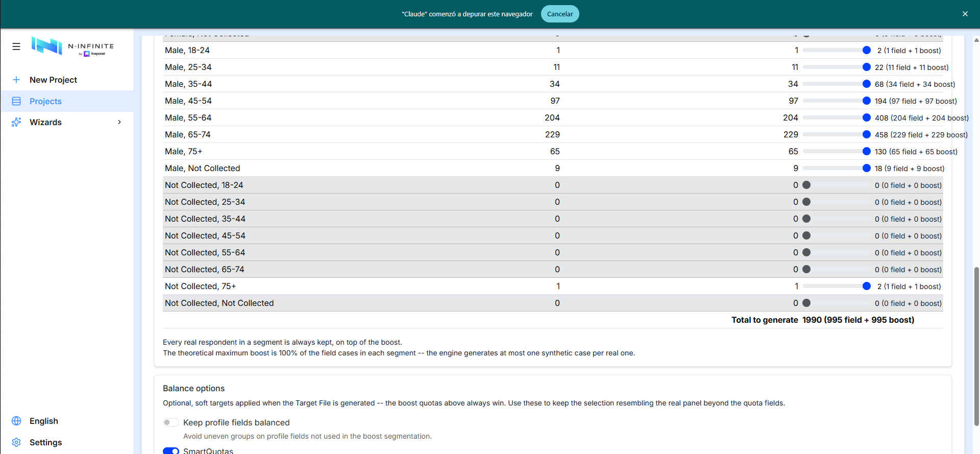Viewport: 980px width, 454px height.
Task: Click the Not Collected, 55-64 slider handle
Action: 806,252
